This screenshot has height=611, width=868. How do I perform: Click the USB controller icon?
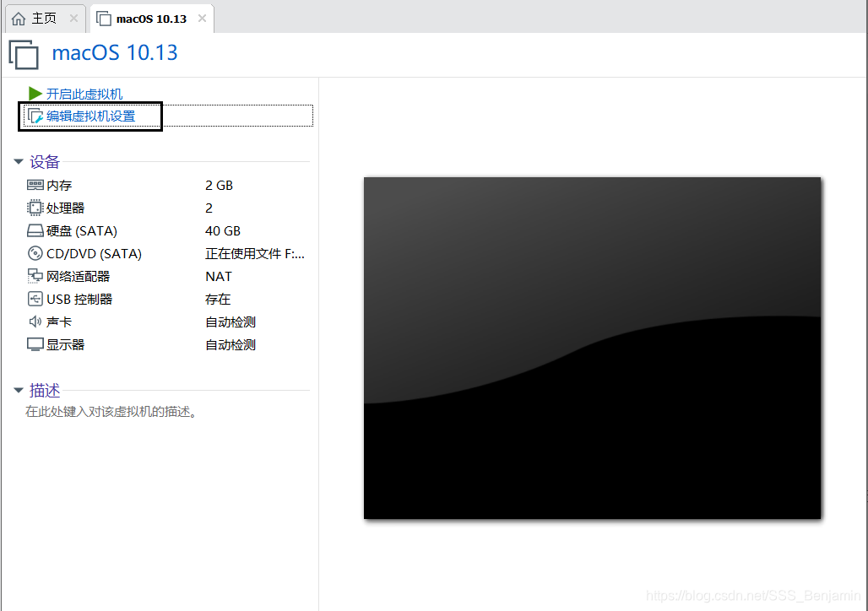(x=35, y=299)
